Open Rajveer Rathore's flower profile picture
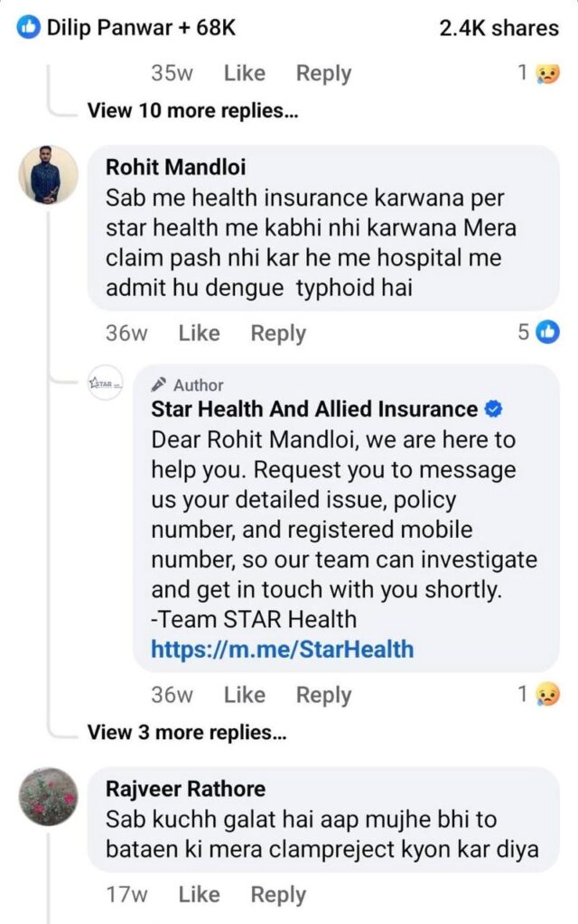 click(x=48, y=796)
